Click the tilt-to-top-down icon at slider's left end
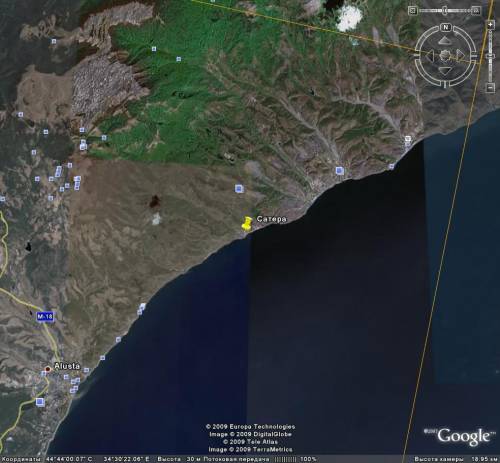The width and height of the screenshot is (500, 463). (413, 11)
